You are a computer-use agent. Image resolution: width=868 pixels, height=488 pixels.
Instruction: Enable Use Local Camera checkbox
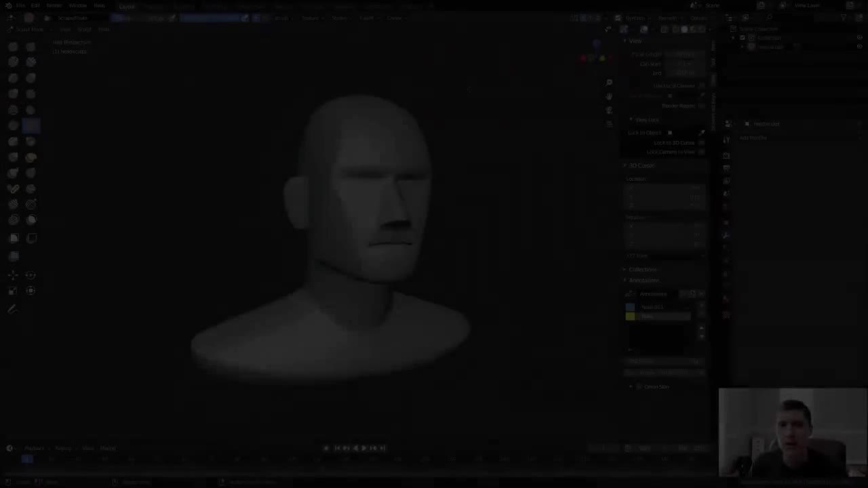click(701, 86)
